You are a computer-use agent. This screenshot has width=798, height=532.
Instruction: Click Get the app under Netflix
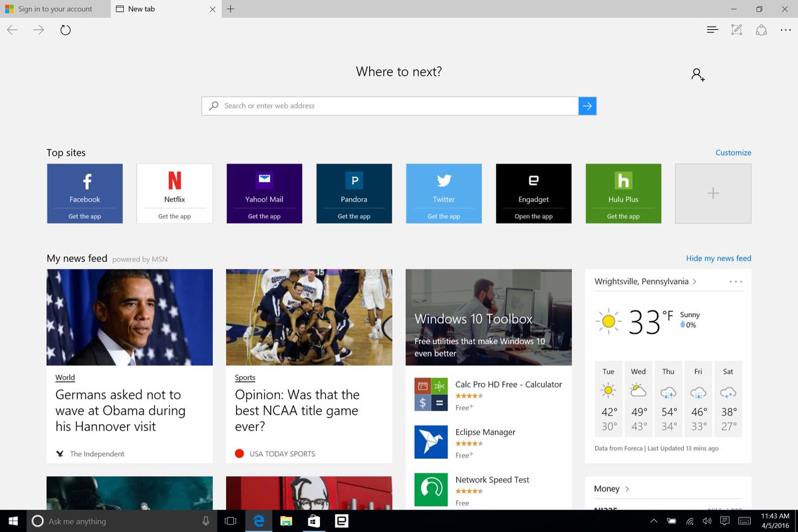174,216
